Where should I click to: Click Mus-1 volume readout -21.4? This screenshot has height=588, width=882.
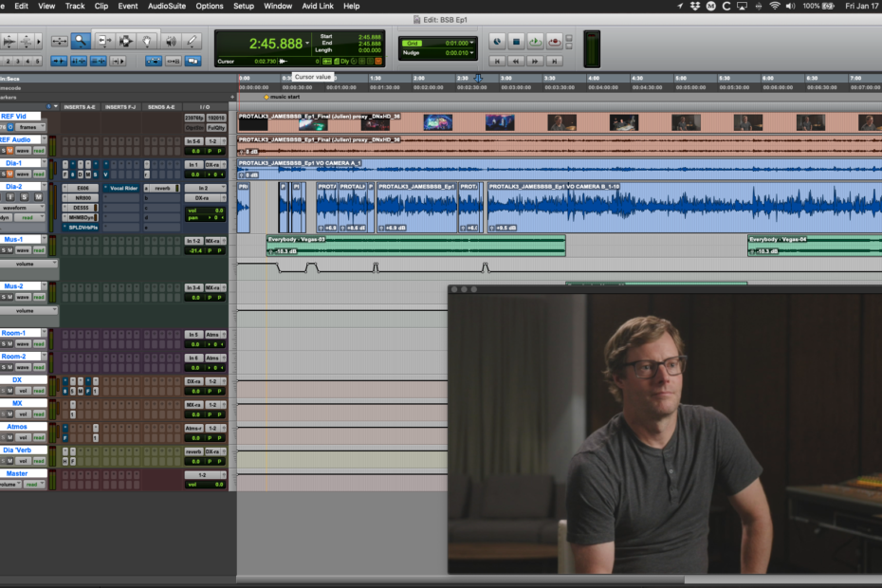point(195,250)
